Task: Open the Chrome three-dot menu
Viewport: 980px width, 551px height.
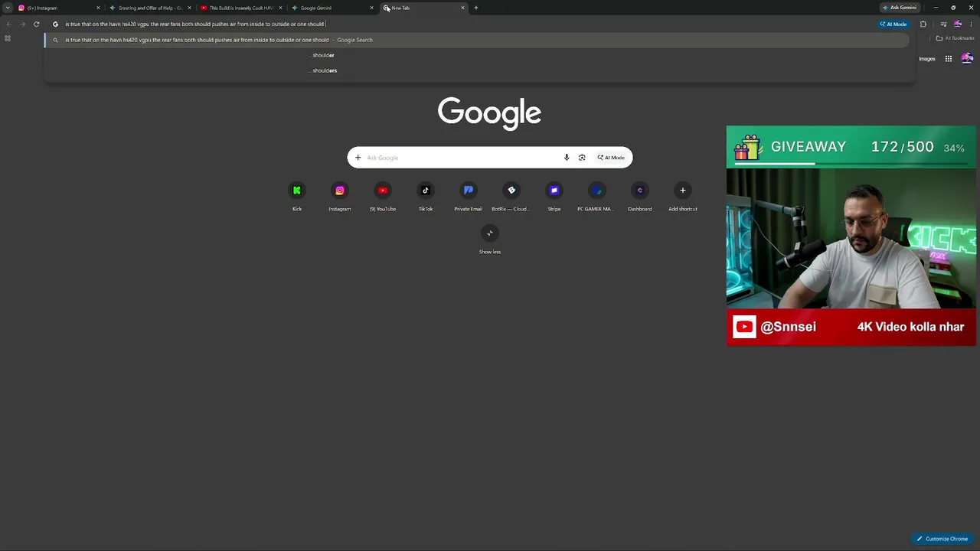Action: click(971, 24)
